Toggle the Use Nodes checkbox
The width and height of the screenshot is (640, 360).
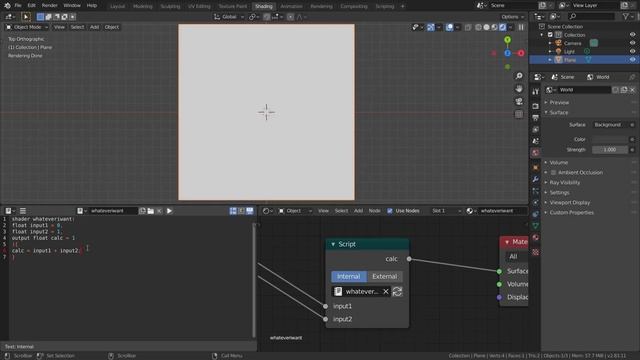(x=390, y=211)
